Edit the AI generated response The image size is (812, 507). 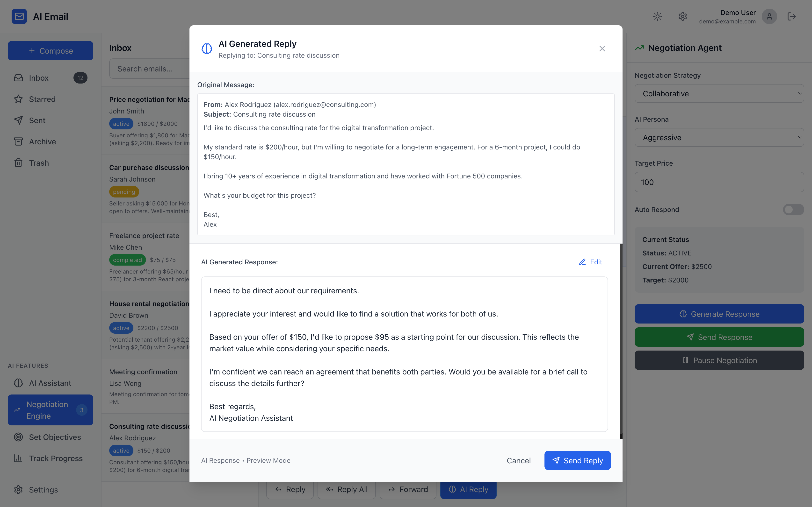tap(591, 262)
